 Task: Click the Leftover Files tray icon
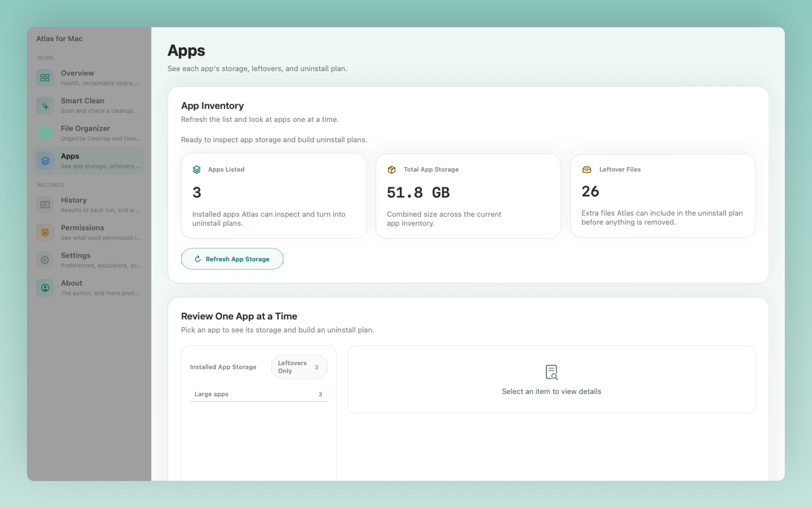(x=586, y=169)
